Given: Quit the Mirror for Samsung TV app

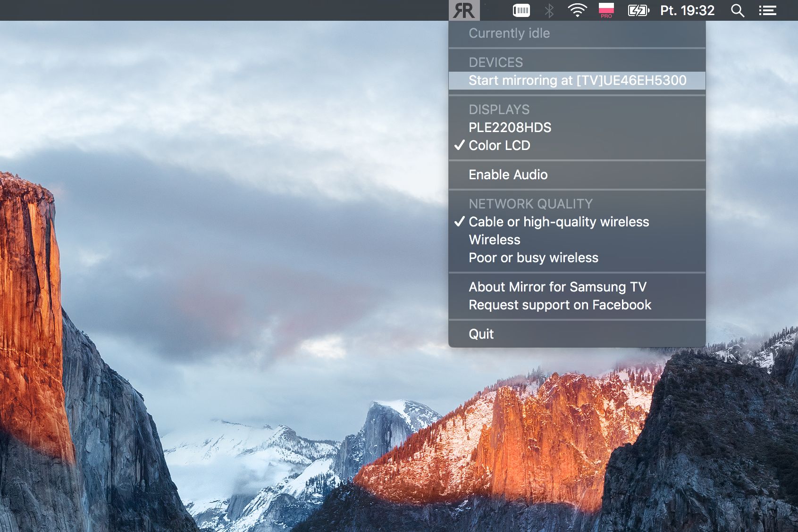Looking at the screenshot, I should tap(577, 334).
